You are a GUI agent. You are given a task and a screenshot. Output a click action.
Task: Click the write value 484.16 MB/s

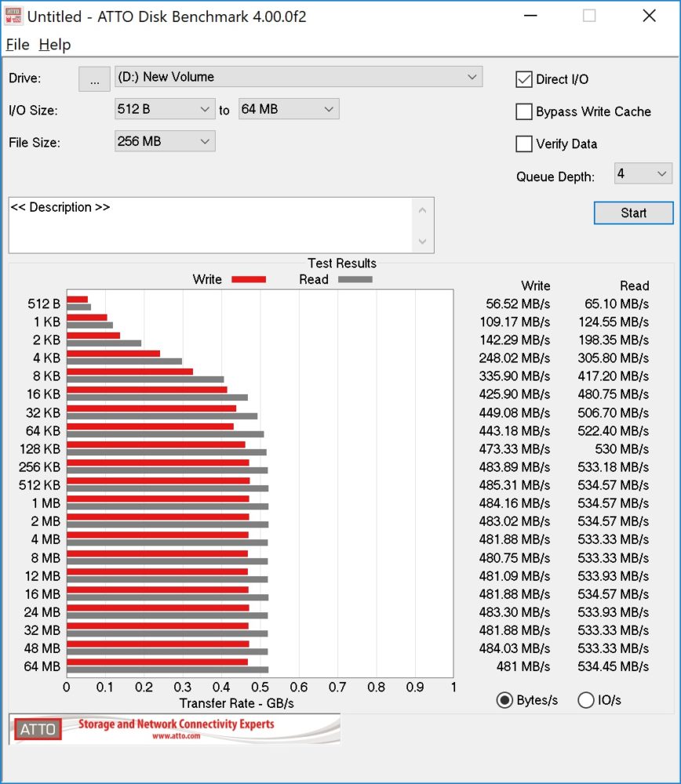(515, 503)
